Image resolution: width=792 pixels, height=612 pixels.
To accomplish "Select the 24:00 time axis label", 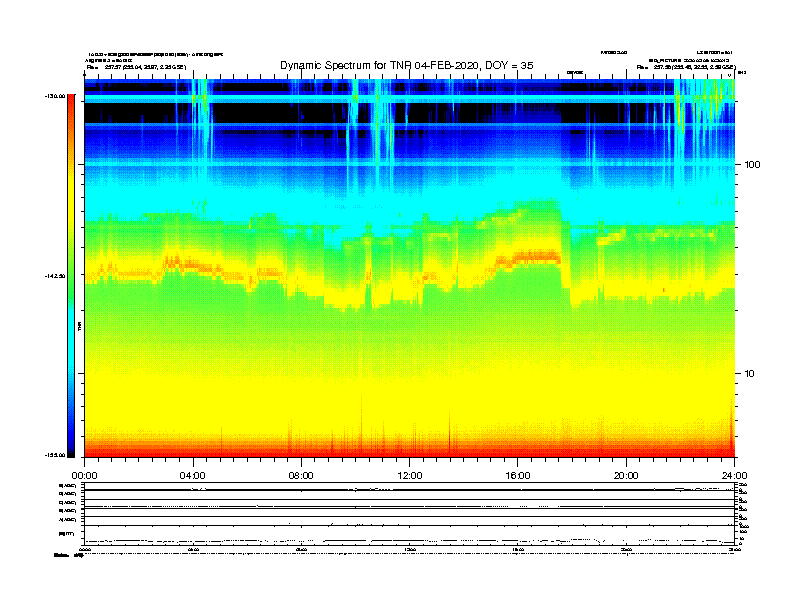I will (x=734, y=476).
